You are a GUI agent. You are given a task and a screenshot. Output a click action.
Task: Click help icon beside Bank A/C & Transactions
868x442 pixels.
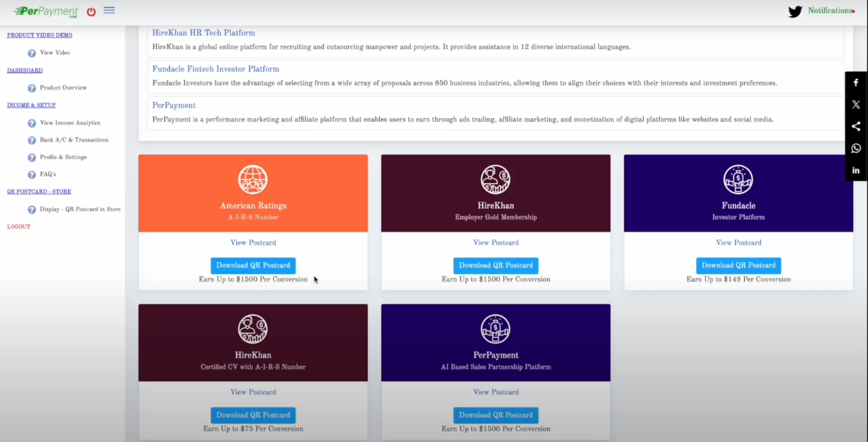pyautogui.click(x=32, y=141)
